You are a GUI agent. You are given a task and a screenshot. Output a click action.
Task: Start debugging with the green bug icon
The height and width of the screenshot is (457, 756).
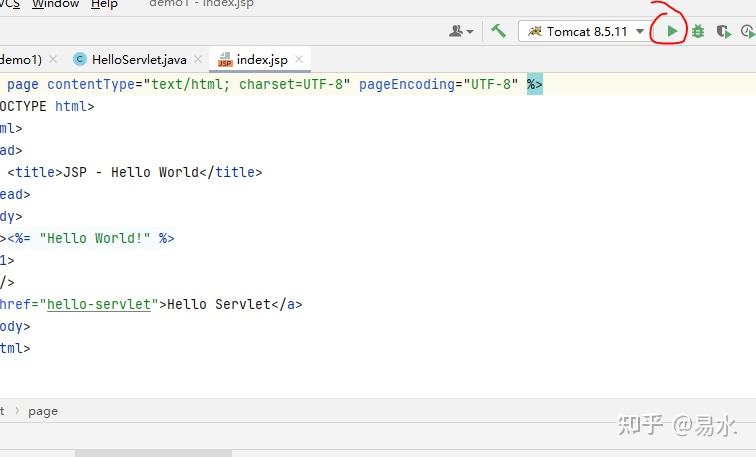click(x=698, y=32)
